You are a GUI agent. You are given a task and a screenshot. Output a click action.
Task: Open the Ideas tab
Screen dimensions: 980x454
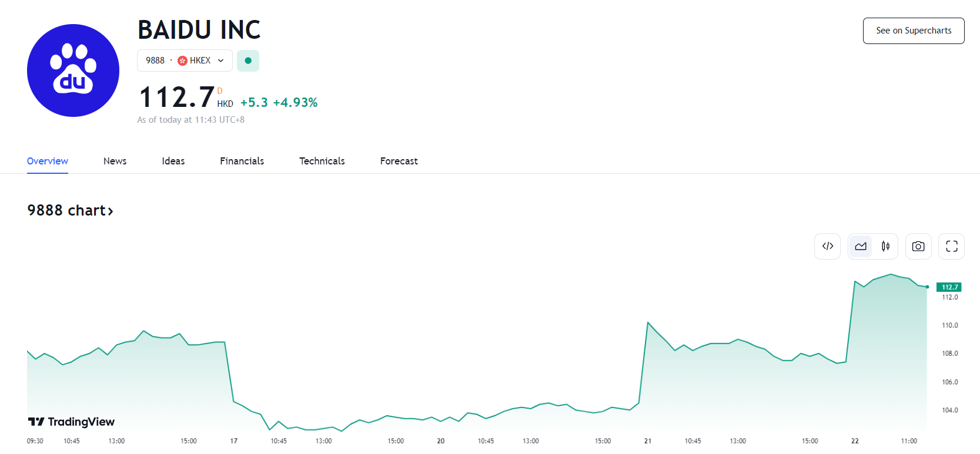pyautogui.click(x=173, y=161)
